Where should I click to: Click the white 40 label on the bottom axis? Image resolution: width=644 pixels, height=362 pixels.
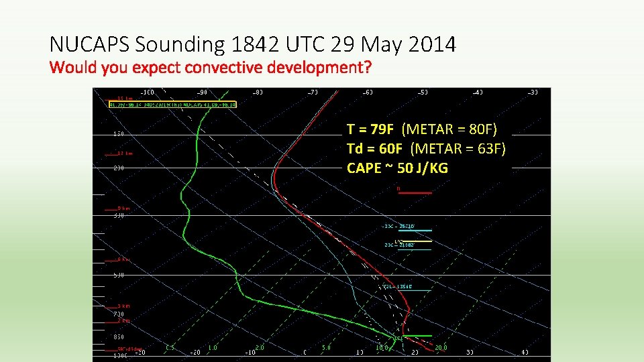tap(525, 352)
